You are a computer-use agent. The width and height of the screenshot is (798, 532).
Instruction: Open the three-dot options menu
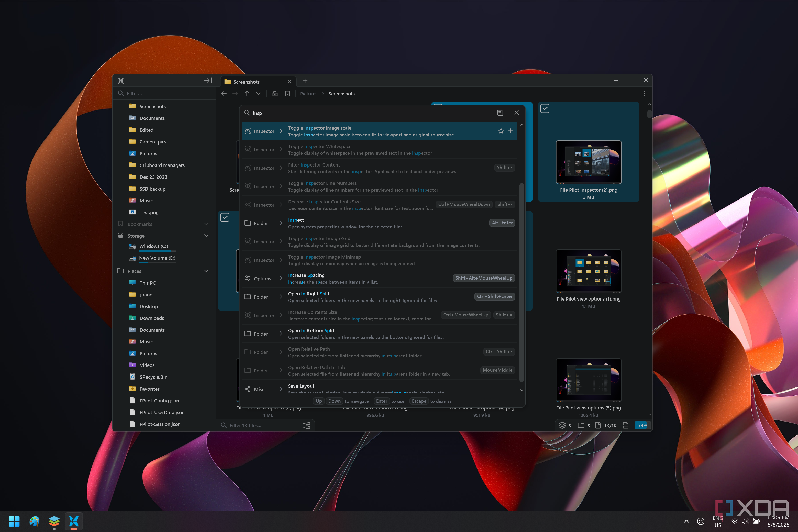(644, 94)
